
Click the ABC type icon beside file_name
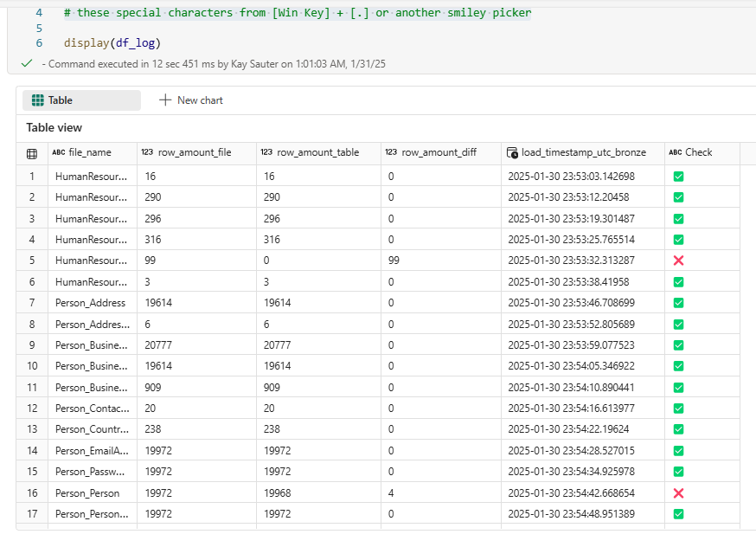click(58, 153)
